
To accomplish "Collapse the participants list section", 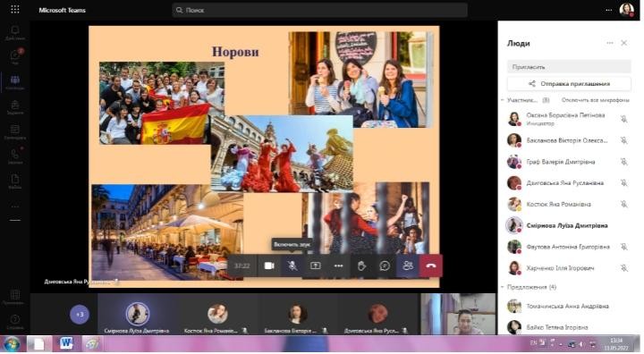I will (x=503, y=100).
